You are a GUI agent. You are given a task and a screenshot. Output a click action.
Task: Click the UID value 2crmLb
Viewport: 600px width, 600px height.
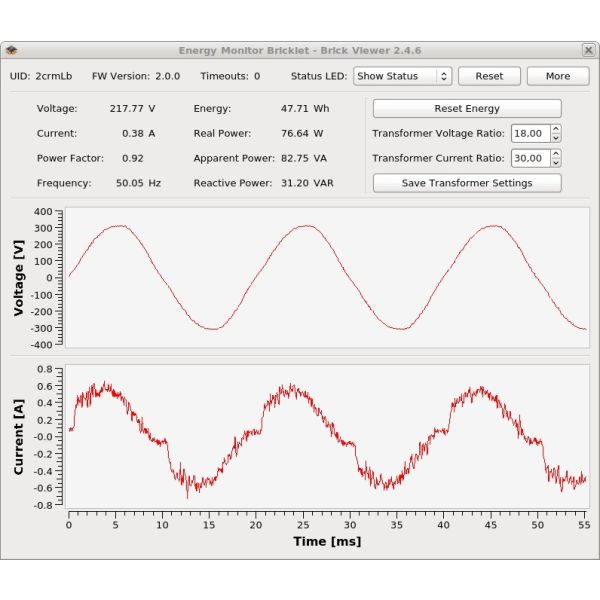54,76
